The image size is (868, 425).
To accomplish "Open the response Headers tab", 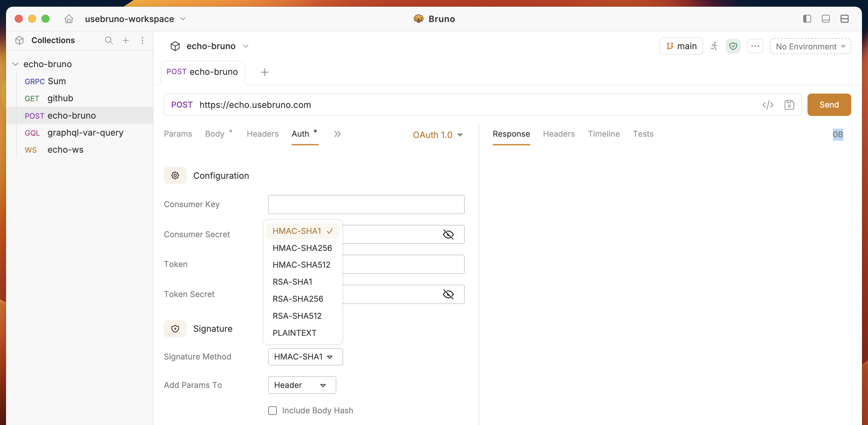I will click(x=559, y=134).
